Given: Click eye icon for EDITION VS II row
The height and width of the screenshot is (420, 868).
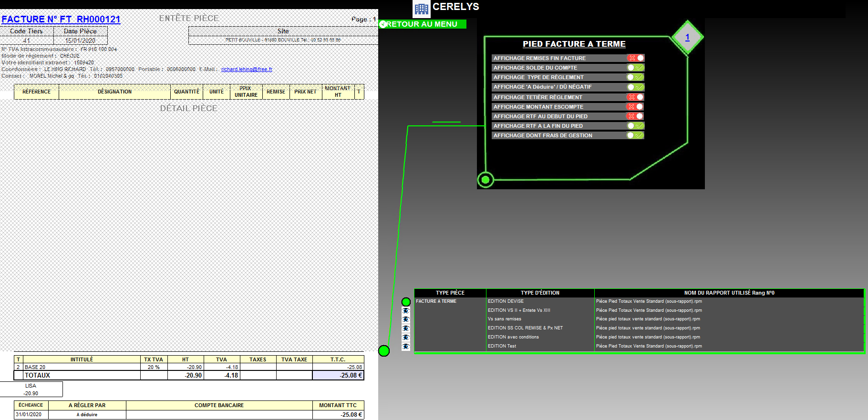Looking at the screenshot, I should [406, 311].
